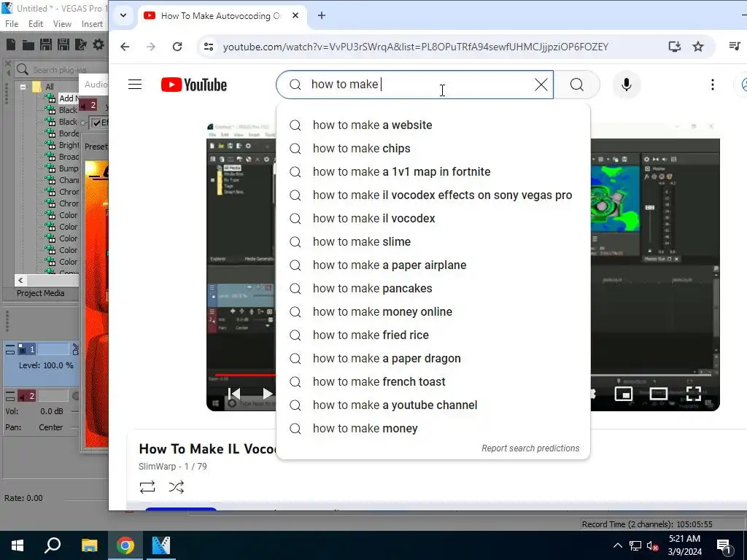Viewport: 747px width, 560px height.
Task: Choose suggestion 'how to make a website'
Action: point(433,125)
